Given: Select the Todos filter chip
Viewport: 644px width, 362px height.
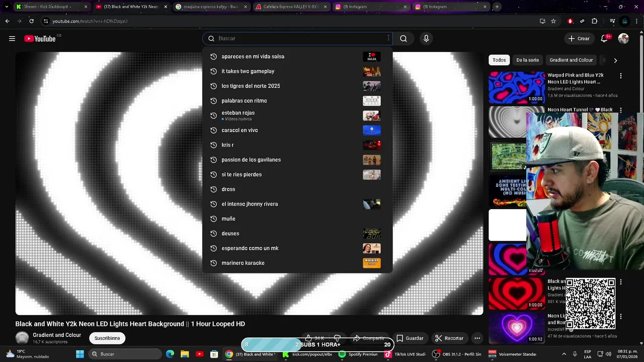Looking at the screenshot, I should (x=499, y=60).
